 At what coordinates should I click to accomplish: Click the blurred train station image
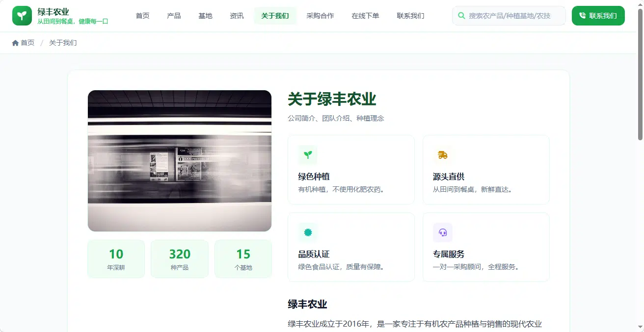(180, 161)
